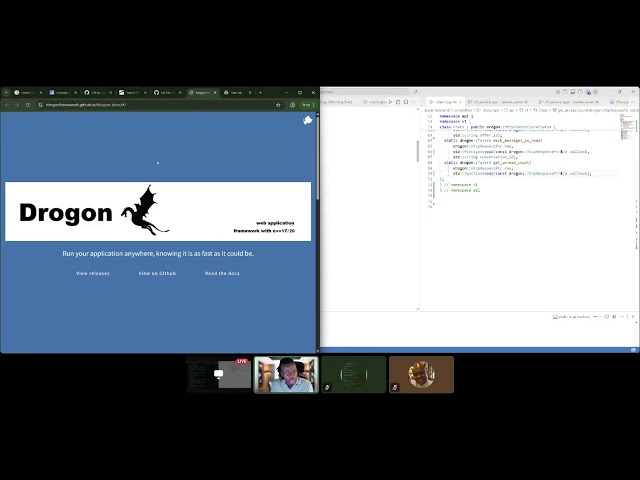The height and width of the screenshot is (480, 640).
Task: Go back in the browser
Action: point(7,105)
